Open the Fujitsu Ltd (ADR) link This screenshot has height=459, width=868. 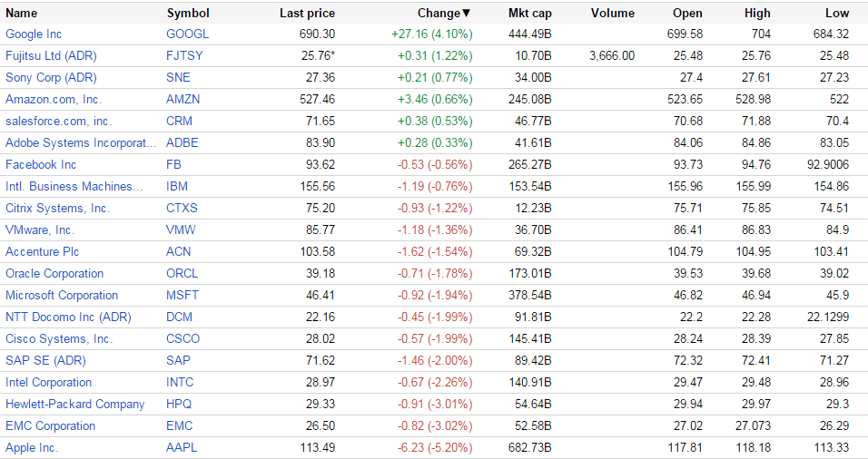click(51, 55)
